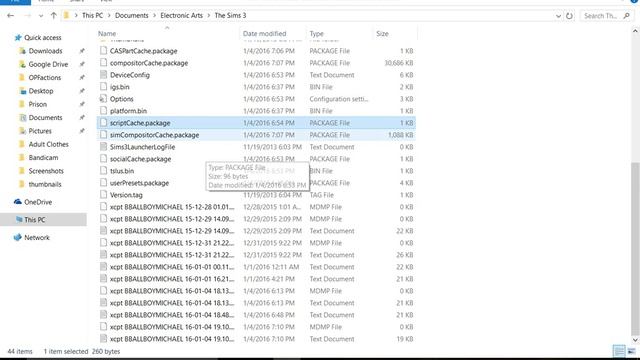Refresh the current folder view
This screenshot has height=360, width=640.
pos(569,16)
